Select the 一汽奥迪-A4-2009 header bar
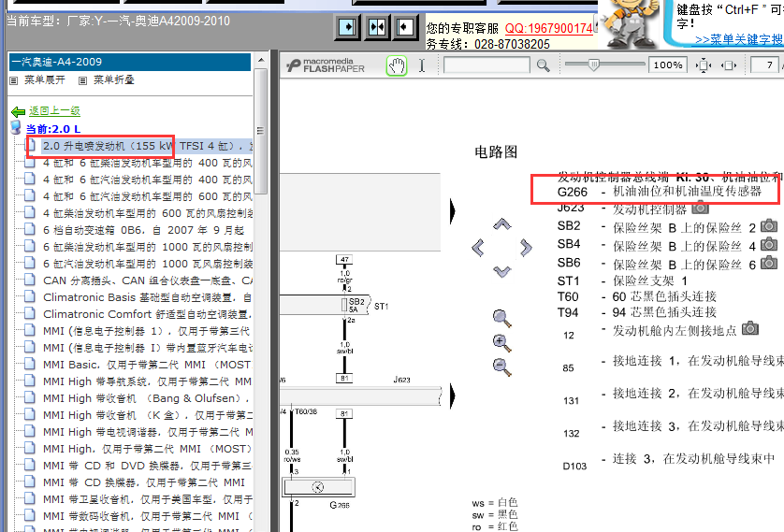Viewport: 784px width, 532px height. coord(130,62)
